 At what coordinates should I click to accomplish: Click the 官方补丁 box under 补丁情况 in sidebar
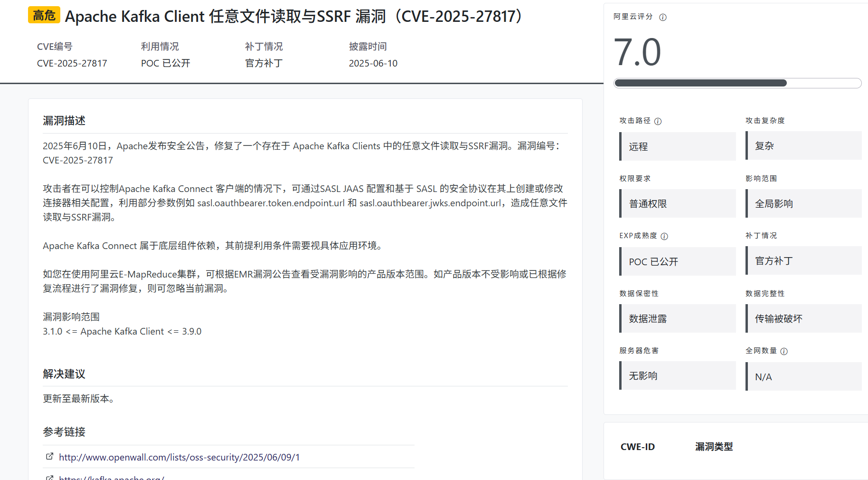click(x=803, y=260)
